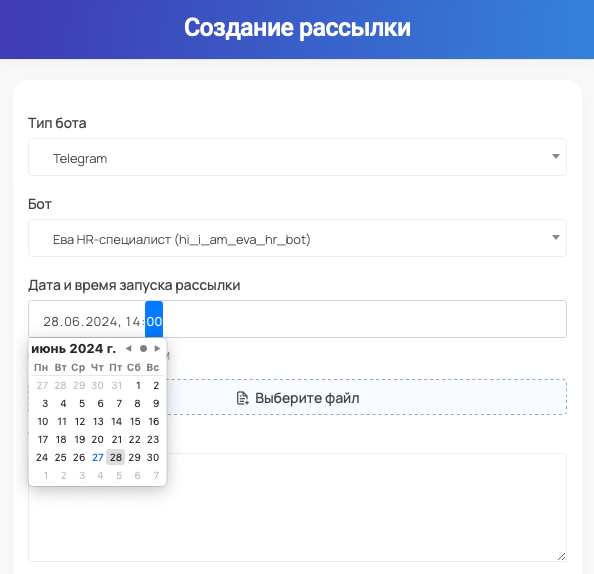
Task: Pick June 30 in calendar
Action: point(153,458)
